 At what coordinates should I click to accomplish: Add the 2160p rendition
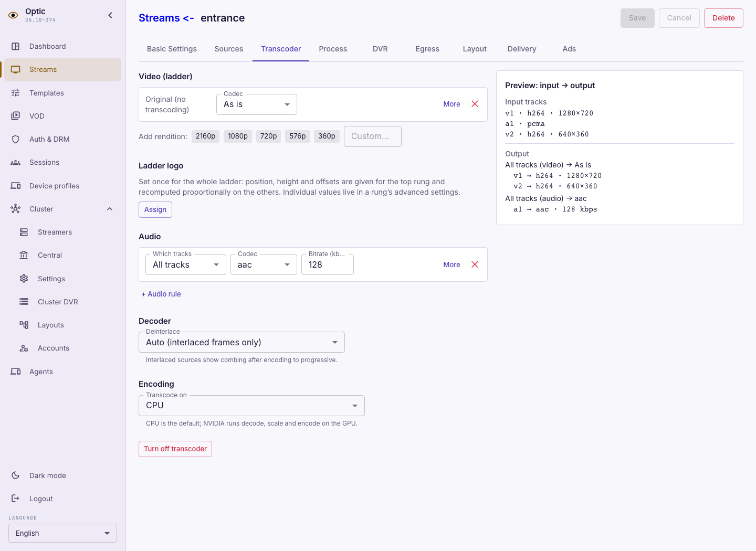click(x=205, y=136)
